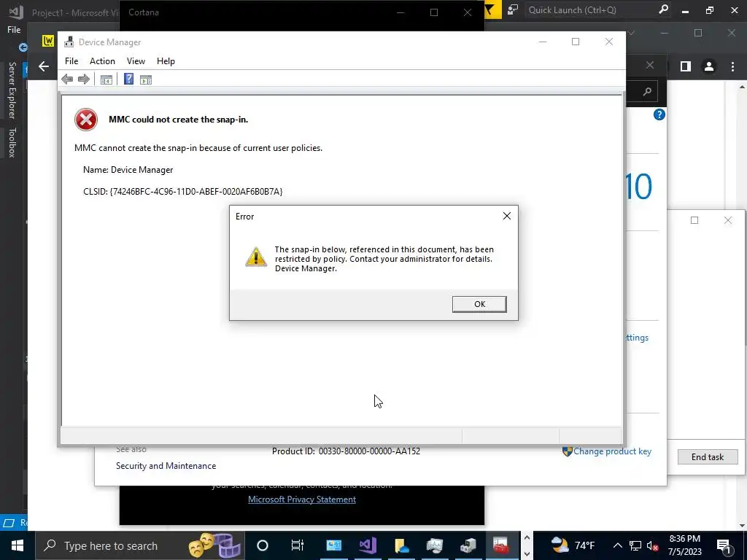
Task: Click End task in Task Manager
Action: point(708,456)
